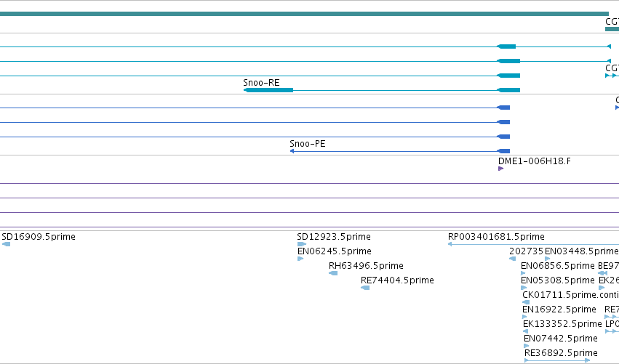Click the arrow glyph beneath EN06245.5prime
619x364 pixels.
pyautogui.click(x=300, y=259)
